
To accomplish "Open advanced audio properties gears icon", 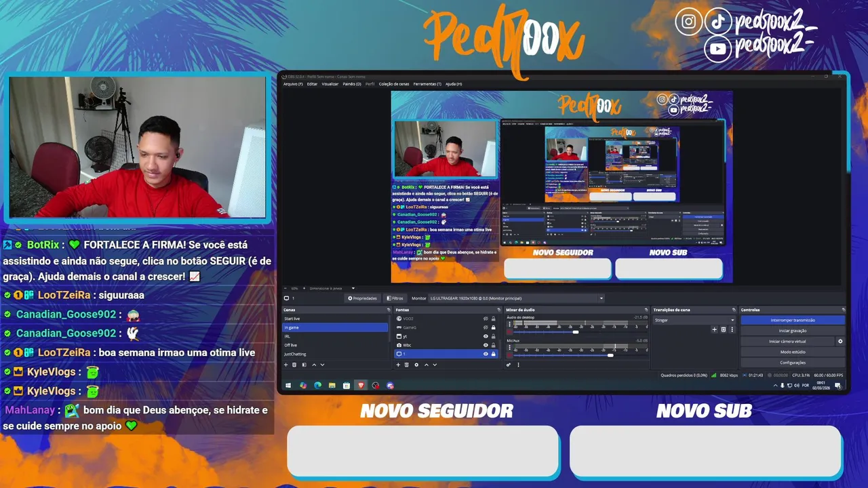I will pyautogui.click(x=509, y=365).
